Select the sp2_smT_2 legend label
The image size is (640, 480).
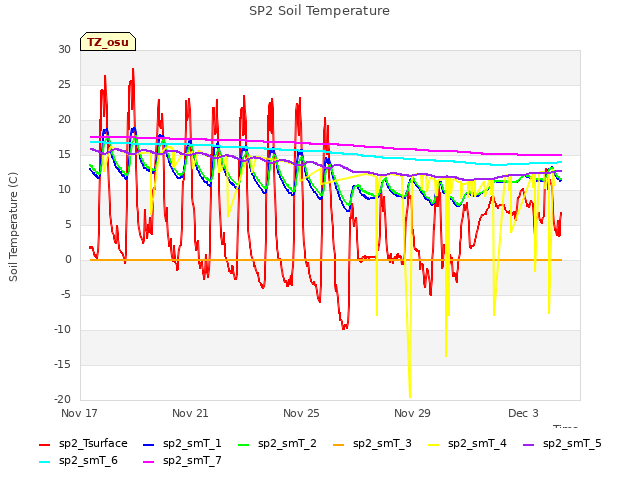pyautogui.click(x=287, y=444)
